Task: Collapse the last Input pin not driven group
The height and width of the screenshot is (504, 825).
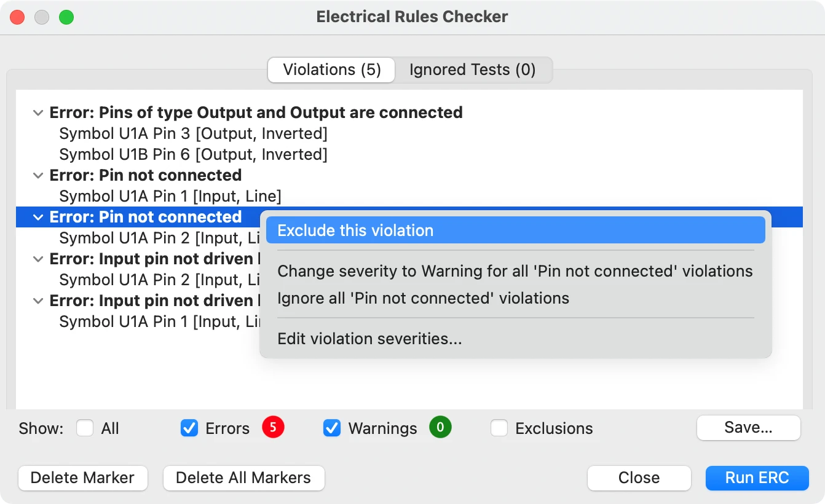Action: (x=38, y=301)
